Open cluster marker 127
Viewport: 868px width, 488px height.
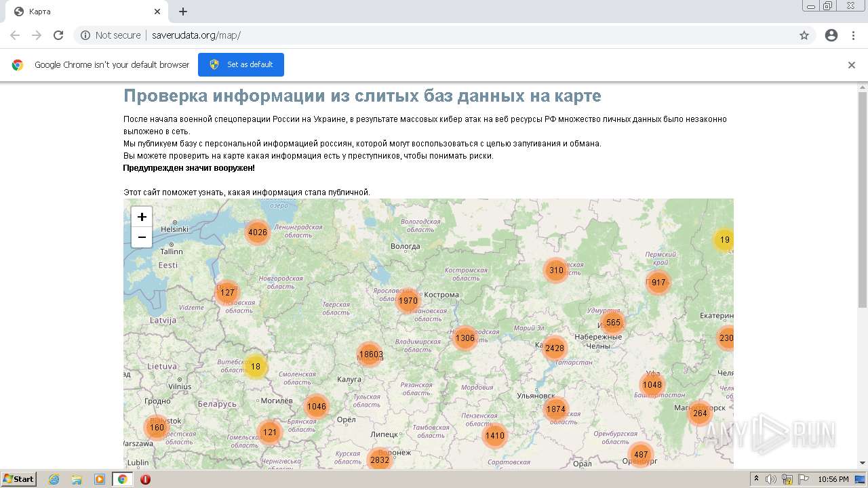227,293
